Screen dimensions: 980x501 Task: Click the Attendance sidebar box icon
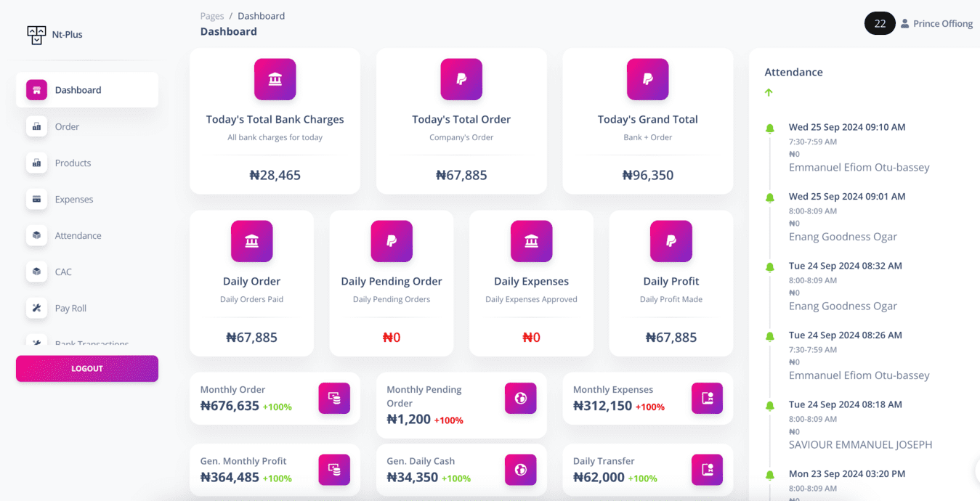click(36, 235)
